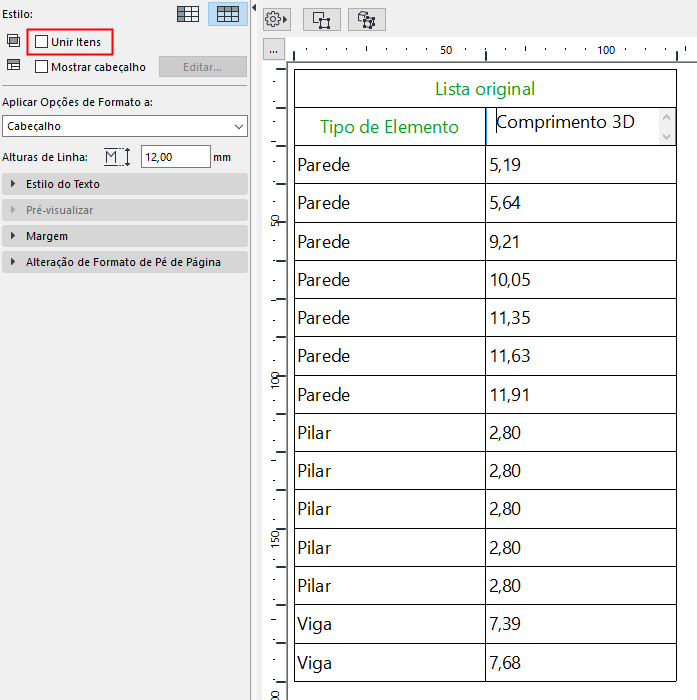Expand the Estilo do Texto section
The width and height of the screenshot is (697, 700).
point(125,184)
